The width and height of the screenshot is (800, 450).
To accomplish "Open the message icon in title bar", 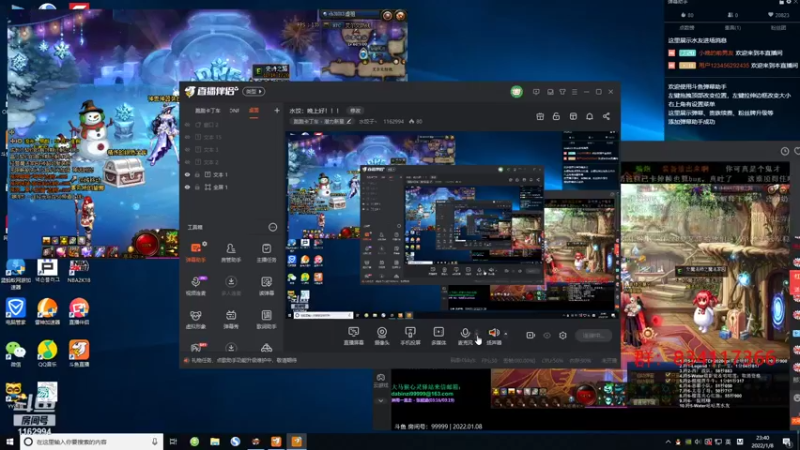I will (536, 92).
